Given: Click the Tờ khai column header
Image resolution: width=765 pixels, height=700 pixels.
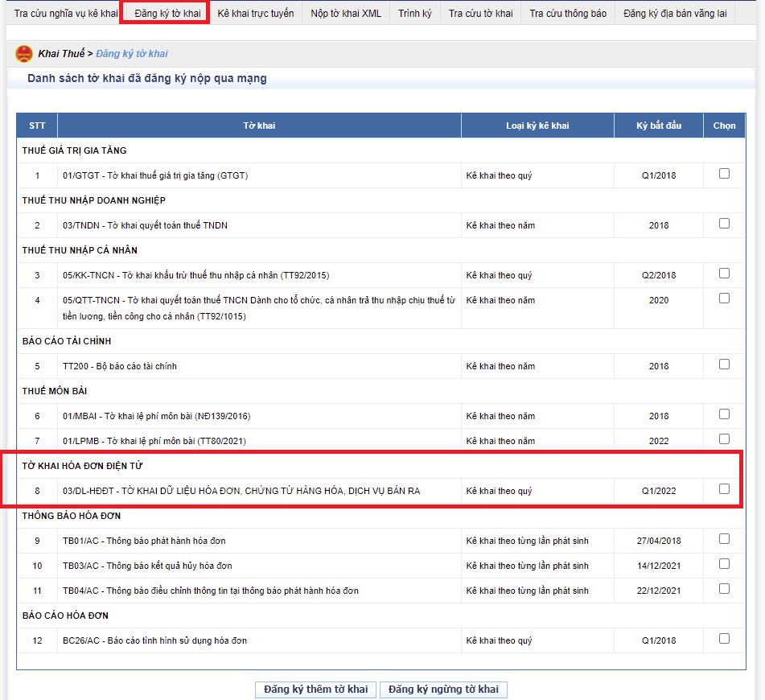Looking at the screenshot, I should tap(259, 126).
